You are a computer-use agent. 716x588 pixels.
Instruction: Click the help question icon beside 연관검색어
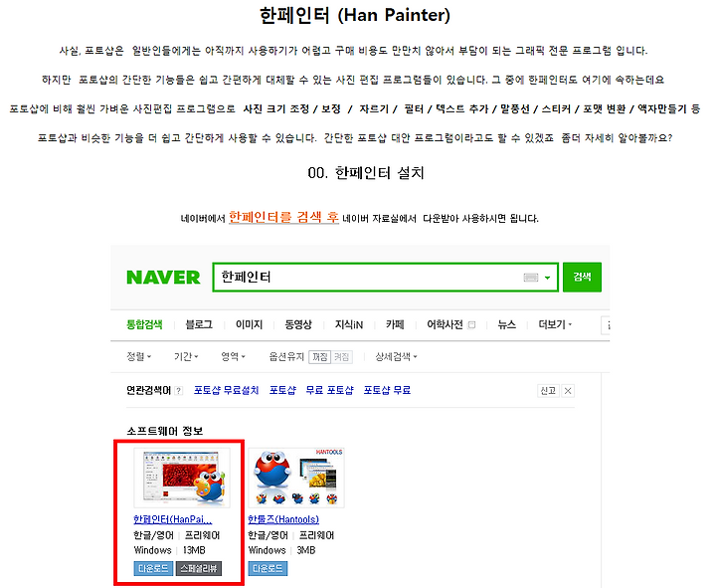179,391
